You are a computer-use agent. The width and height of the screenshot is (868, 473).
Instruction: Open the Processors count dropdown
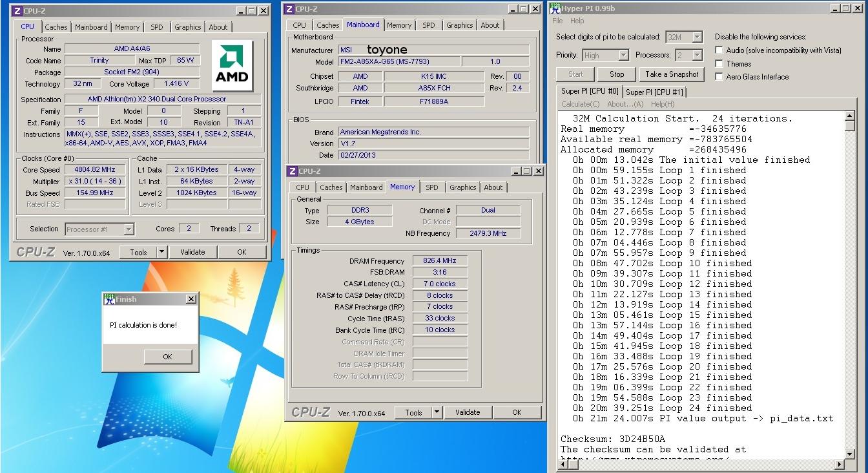tap(697, 56)
